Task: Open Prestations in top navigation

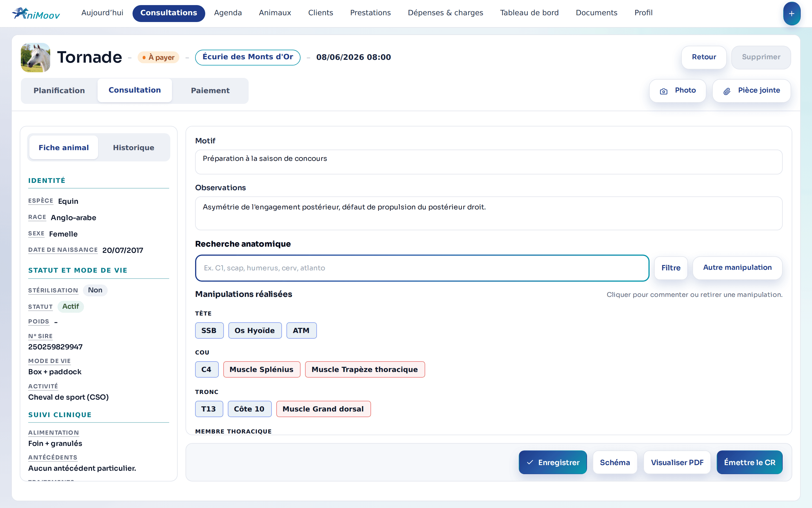Action: [x=370, y=13]
